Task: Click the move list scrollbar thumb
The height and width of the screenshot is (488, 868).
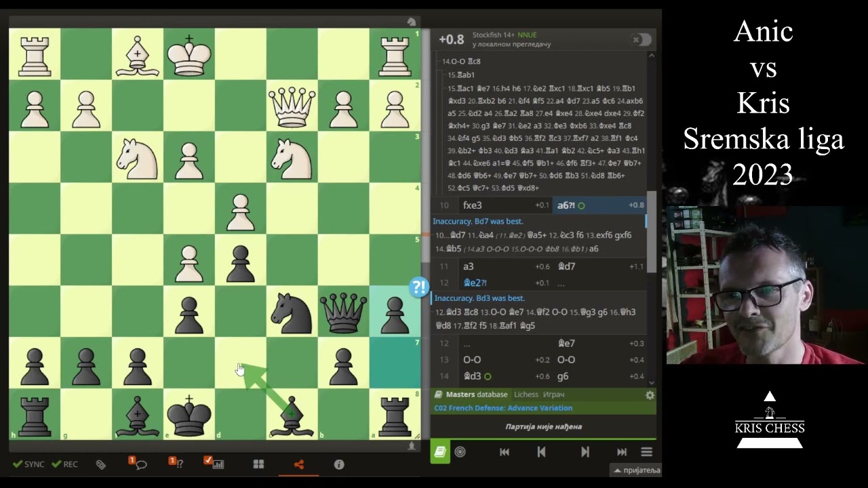Action: pos(651,232)
